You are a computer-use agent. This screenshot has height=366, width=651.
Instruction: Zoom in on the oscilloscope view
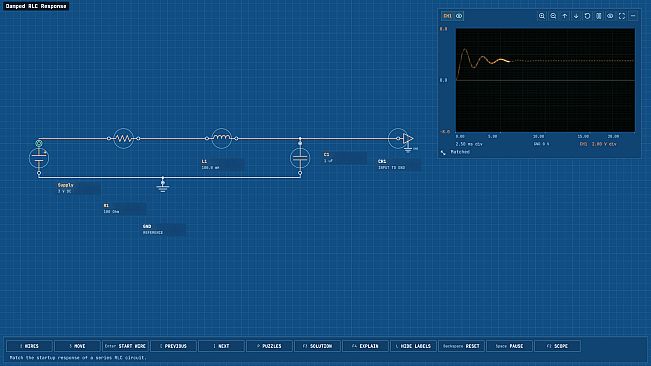[x=542, y=16]
